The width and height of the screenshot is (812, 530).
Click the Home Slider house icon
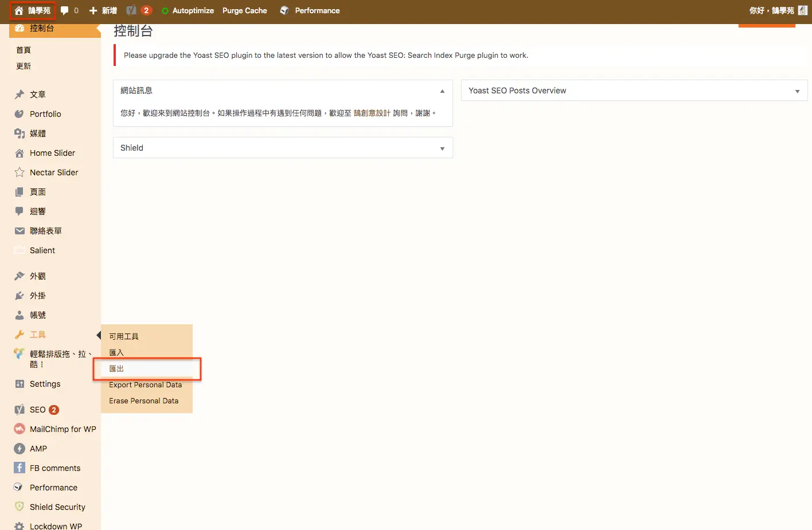pyautogui.click(x=19, y=153)
